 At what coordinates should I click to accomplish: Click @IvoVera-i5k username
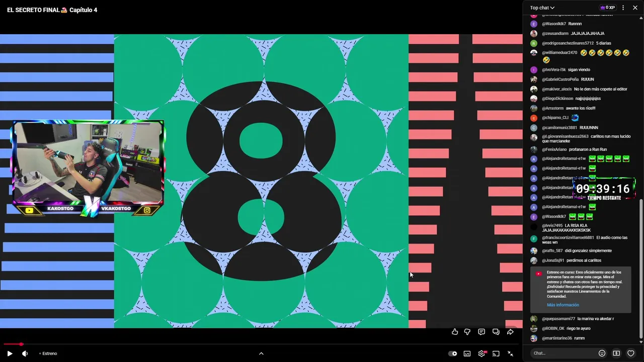pyautogui.click(x=554, y=70)
